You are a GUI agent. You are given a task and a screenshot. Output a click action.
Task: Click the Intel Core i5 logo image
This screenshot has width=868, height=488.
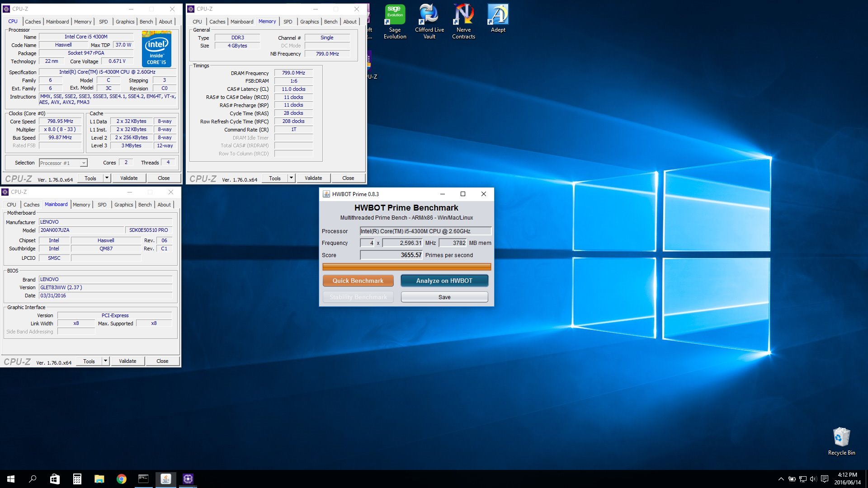[156, 49]
